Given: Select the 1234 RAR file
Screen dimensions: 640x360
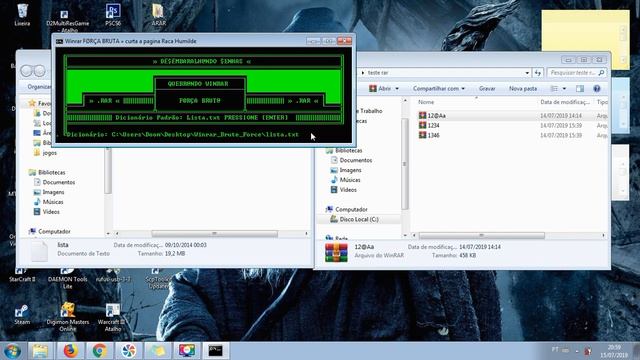Looking at the screenshot, I should 429,125.
